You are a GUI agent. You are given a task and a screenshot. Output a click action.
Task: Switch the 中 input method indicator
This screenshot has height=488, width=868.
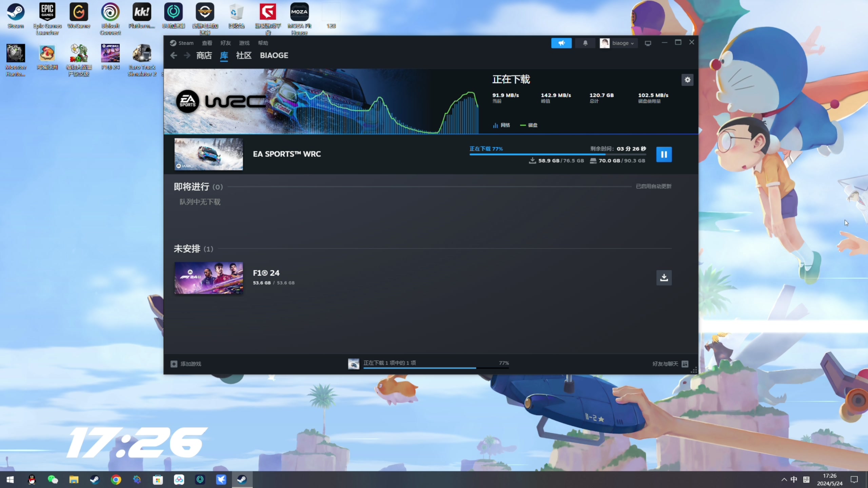(794, 480)
